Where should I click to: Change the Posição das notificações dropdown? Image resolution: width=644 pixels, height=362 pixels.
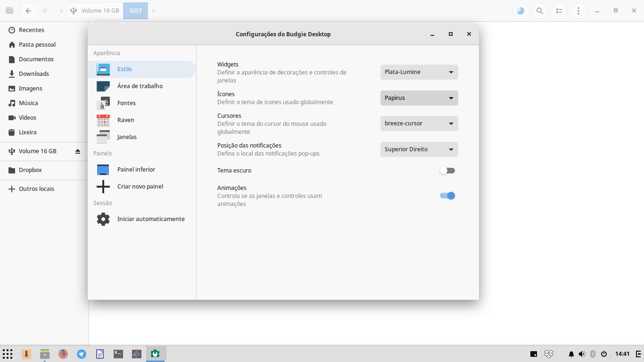coord(419,149)
